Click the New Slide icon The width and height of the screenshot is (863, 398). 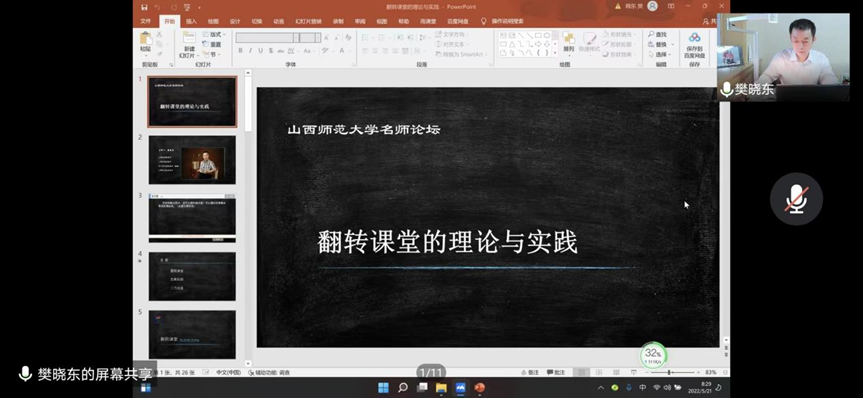(x=189, y=37)
